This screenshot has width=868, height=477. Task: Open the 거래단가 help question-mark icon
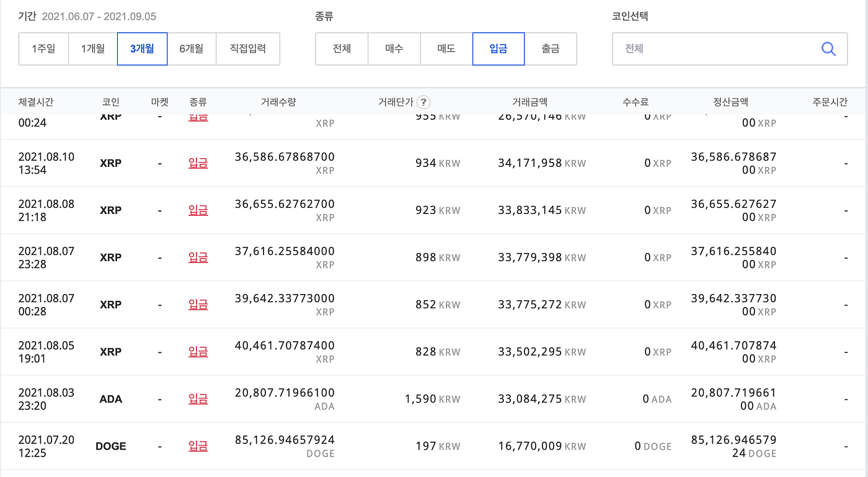coord(423,102)
